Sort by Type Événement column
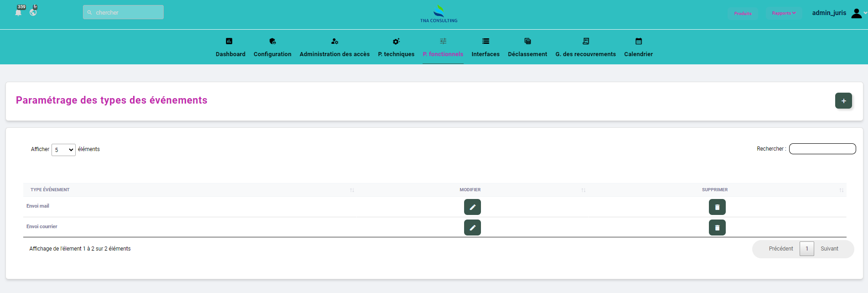The image size is (868, 293). point(50,190)
